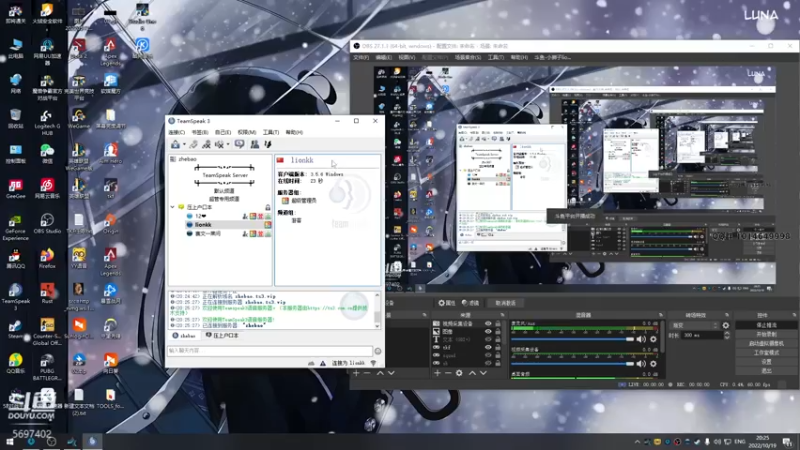
Task: Open OBS Studio desktop shortcut
Action: pos(47,223)
